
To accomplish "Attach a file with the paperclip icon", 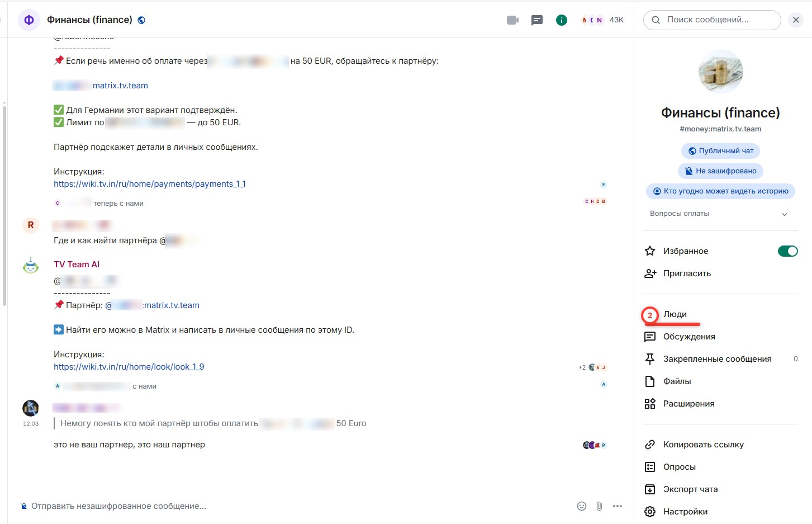I will 599,506.
